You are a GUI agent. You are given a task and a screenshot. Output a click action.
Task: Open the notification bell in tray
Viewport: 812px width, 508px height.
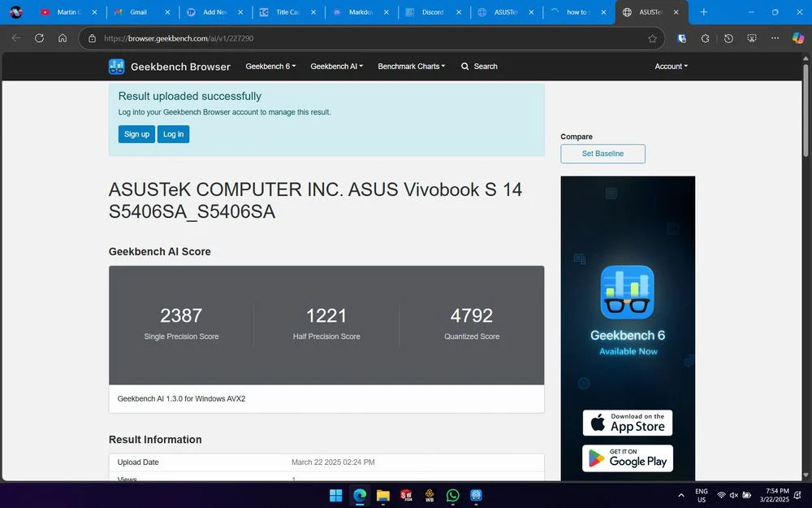[x=798, y=496]
